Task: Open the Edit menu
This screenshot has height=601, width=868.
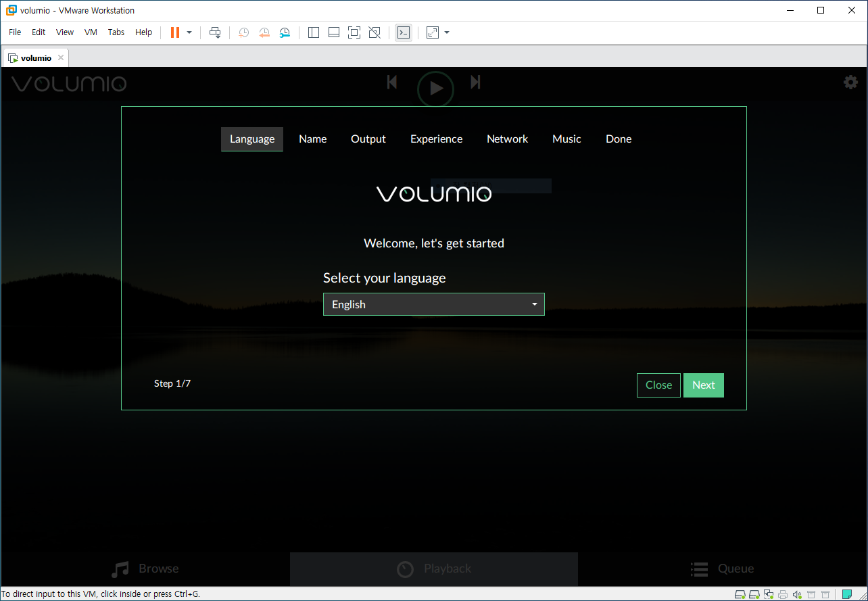Action: coord(39,32)
